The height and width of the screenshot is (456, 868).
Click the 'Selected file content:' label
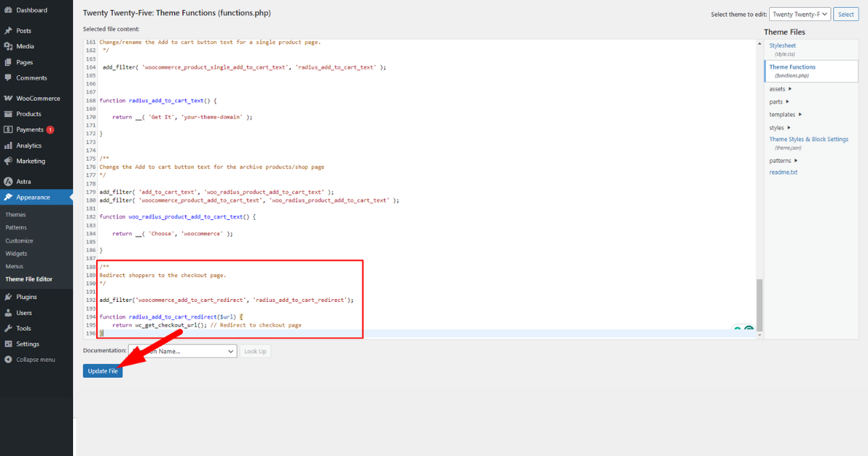tap(111, 29)
